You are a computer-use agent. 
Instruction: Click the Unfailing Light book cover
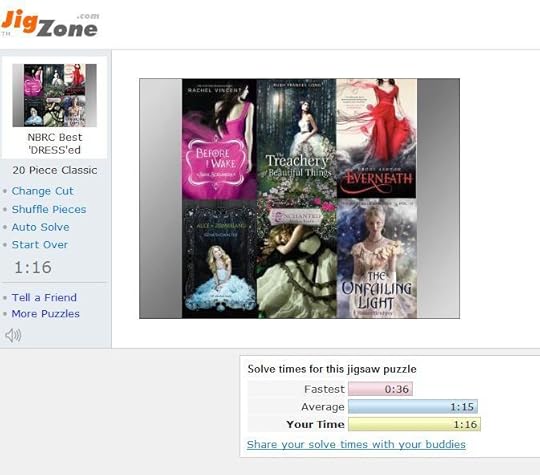(376, 258)
